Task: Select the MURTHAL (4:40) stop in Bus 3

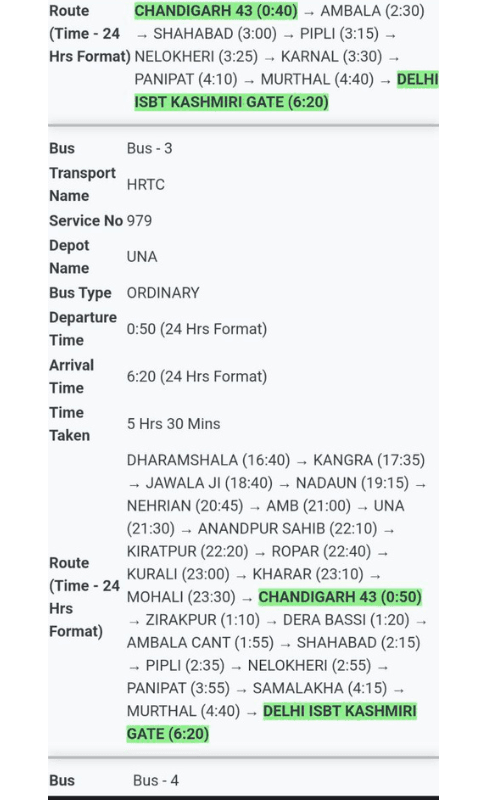Action: coord(183,711)
